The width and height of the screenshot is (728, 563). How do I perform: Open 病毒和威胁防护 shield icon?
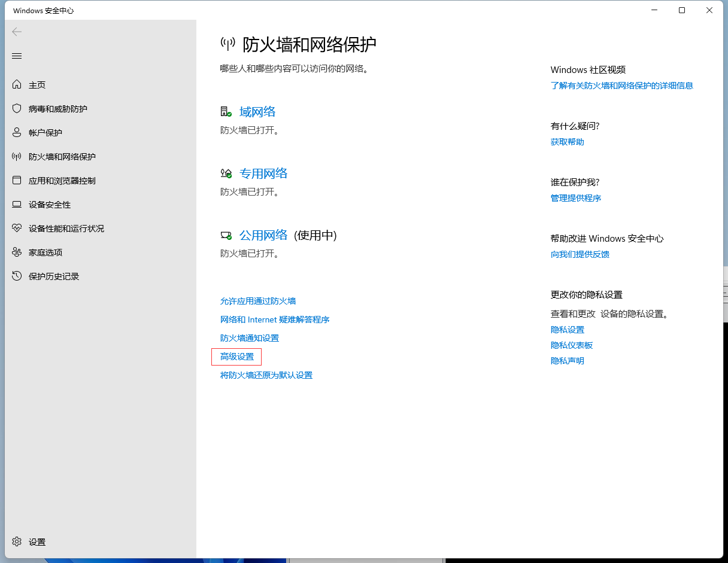(x=17, y=109)
